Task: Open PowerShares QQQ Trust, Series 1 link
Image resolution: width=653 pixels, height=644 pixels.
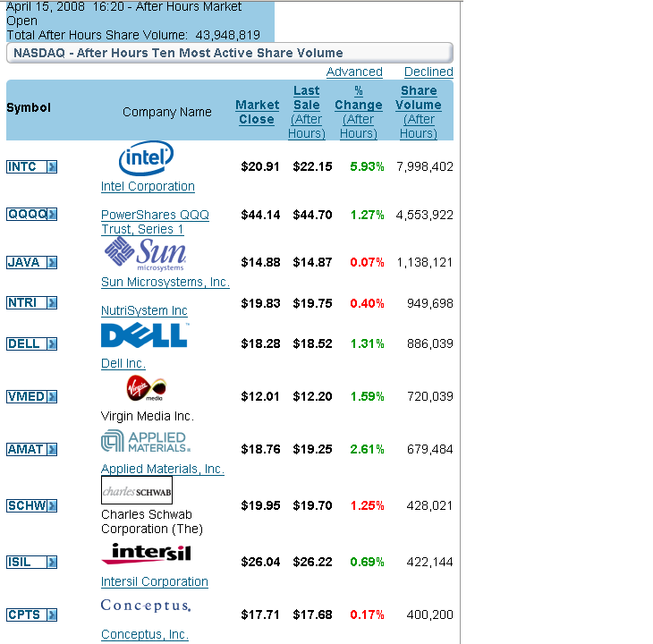Action: coord(155,222)
